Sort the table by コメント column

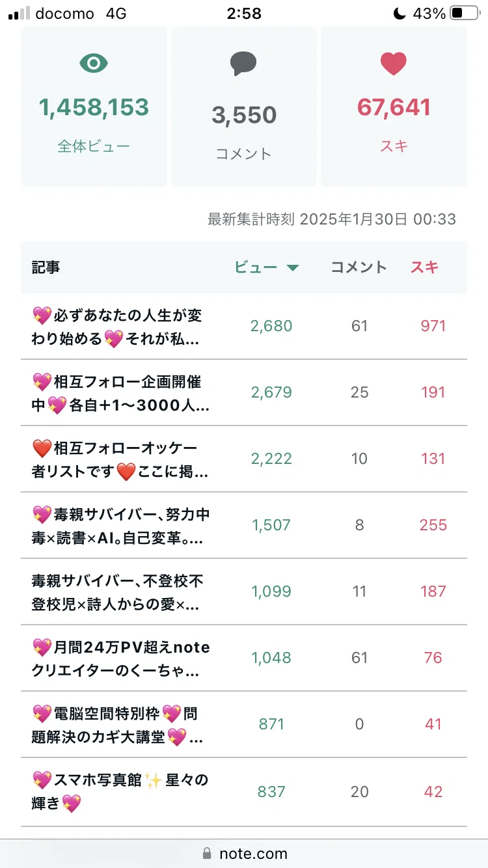359,267
